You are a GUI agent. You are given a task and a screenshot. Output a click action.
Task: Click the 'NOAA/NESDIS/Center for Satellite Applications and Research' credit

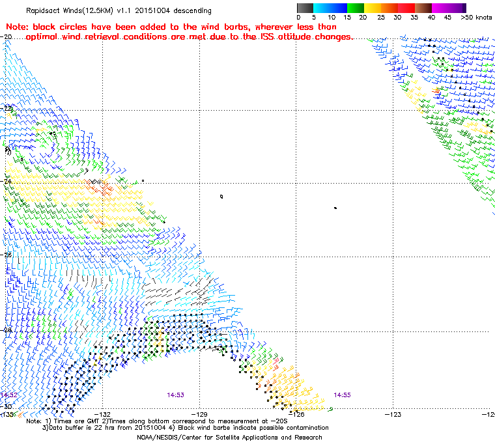(229, 438)
